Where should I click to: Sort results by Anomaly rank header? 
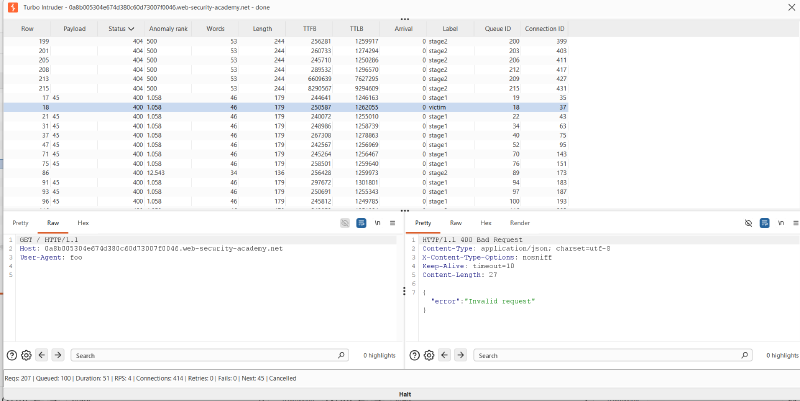(x=168, y=29)
